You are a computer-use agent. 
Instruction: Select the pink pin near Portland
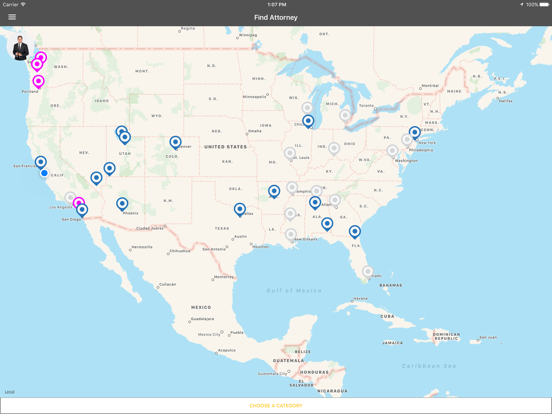click(38, 82)
